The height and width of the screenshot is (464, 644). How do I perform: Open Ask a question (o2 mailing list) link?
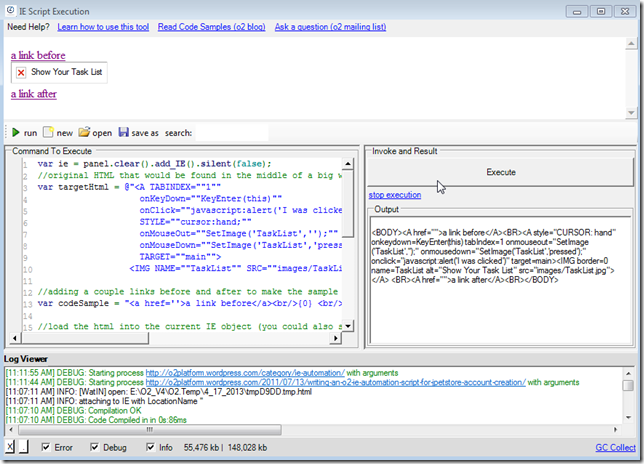tap(330, 27)
